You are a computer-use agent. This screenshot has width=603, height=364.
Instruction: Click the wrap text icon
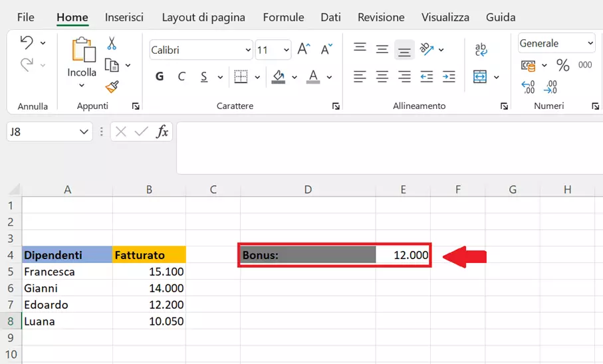pyautogui.click(x=481, y=49)
